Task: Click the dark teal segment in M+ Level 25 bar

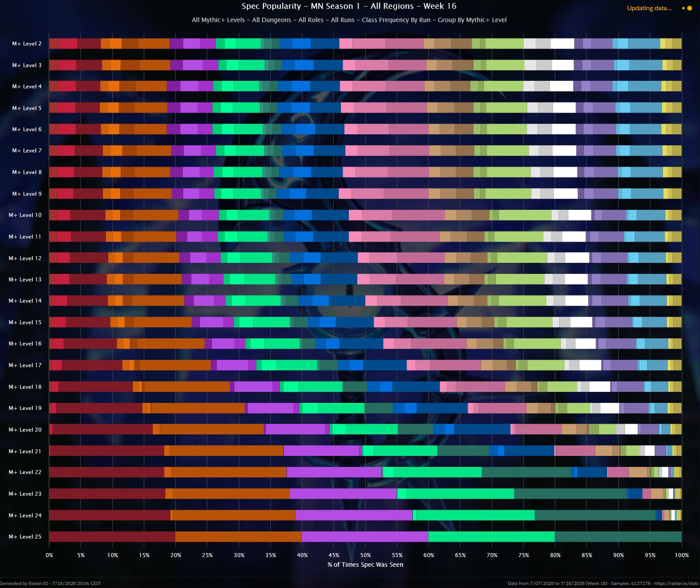Action: pos(618,537)
